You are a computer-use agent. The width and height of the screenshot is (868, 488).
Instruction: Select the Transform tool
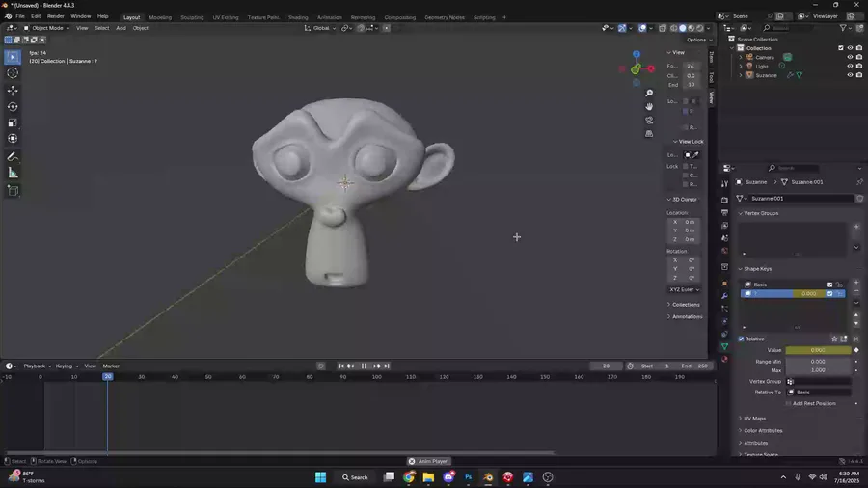point(13,138)
